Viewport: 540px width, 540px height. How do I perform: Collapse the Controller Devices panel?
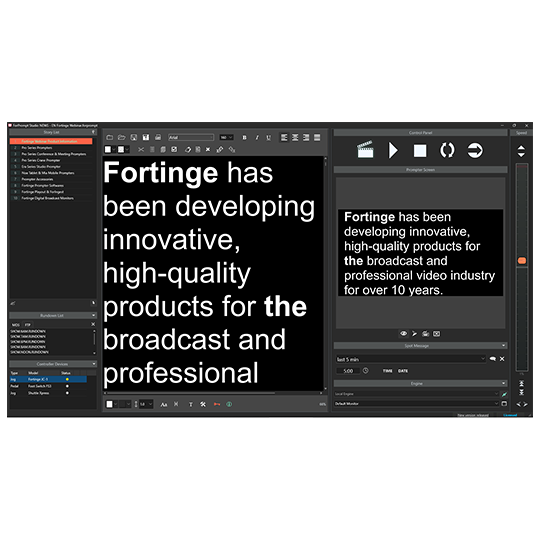93,364
